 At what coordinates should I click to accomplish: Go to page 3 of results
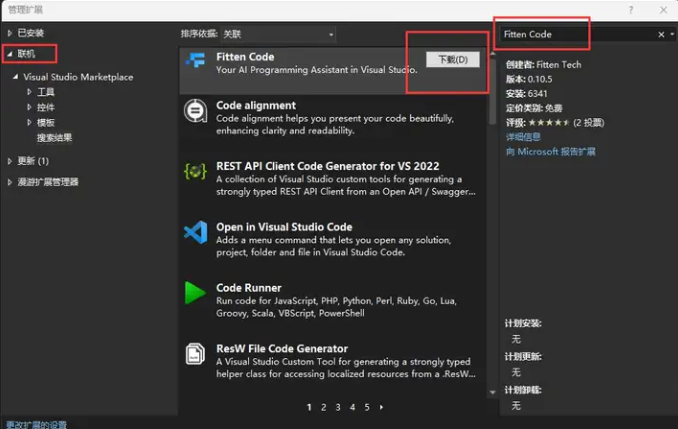(338, 408)
